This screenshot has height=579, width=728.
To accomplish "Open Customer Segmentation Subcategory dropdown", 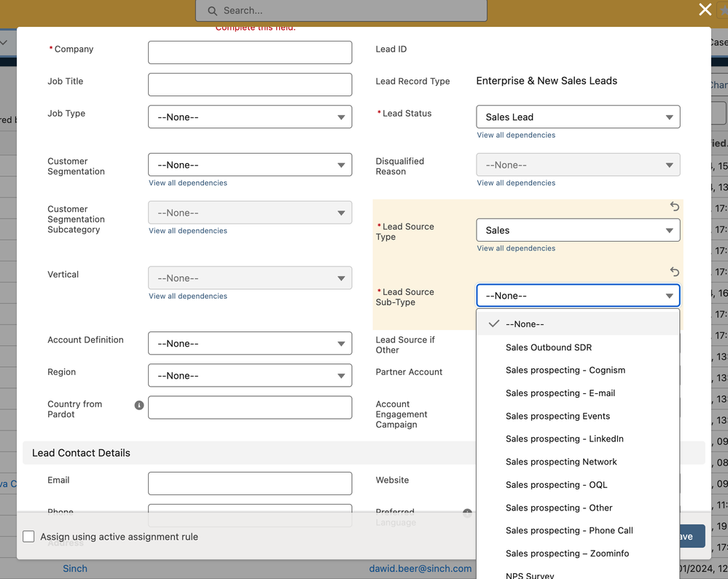I will [250, 213].
